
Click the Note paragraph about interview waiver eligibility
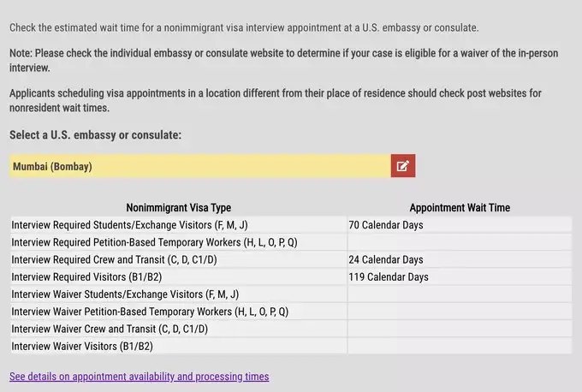click(x=283, y=60)
